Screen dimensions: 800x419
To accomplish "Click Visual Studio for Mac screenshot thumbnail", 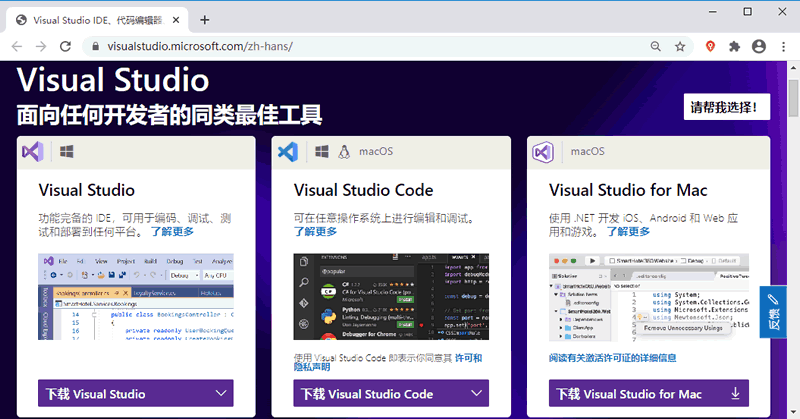I will coord(649,298).
